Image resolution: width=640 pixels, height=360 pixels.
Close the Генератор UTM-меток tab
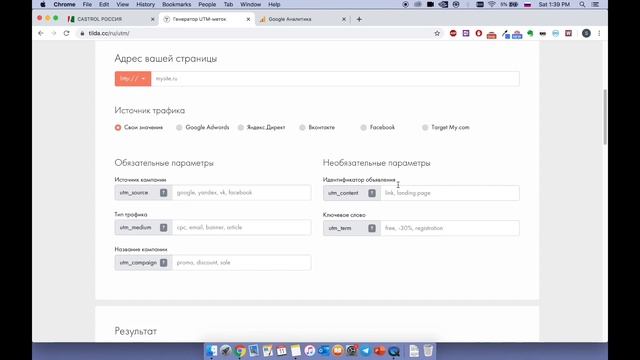click(248, 19)
